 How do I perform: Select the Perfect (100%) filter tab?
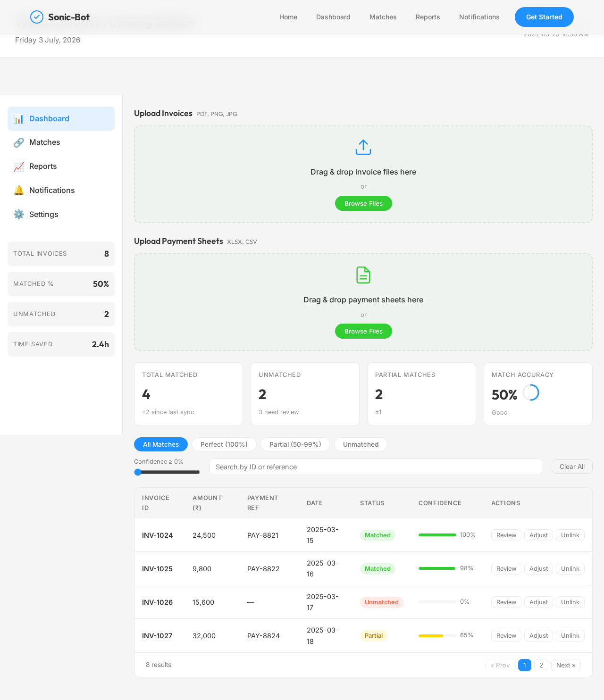click(x=224, y=444)
